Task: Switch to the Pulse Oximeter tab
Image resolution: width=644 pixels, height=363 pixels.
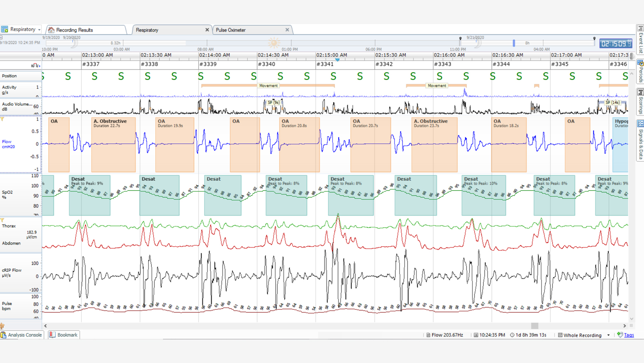Action: pos(231,30)
